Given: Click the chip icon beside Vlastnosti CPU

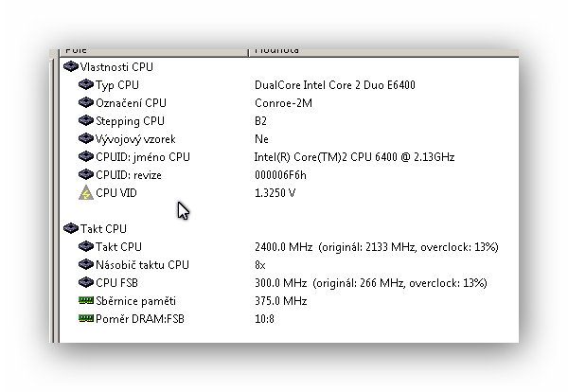Looking at the screenshot, I should click(x=71, y=66).
